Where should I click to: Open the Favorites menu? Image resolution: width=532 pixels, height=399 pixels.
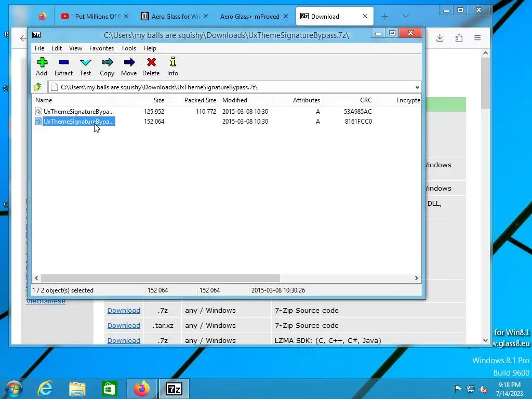click(x=101, y=48)
